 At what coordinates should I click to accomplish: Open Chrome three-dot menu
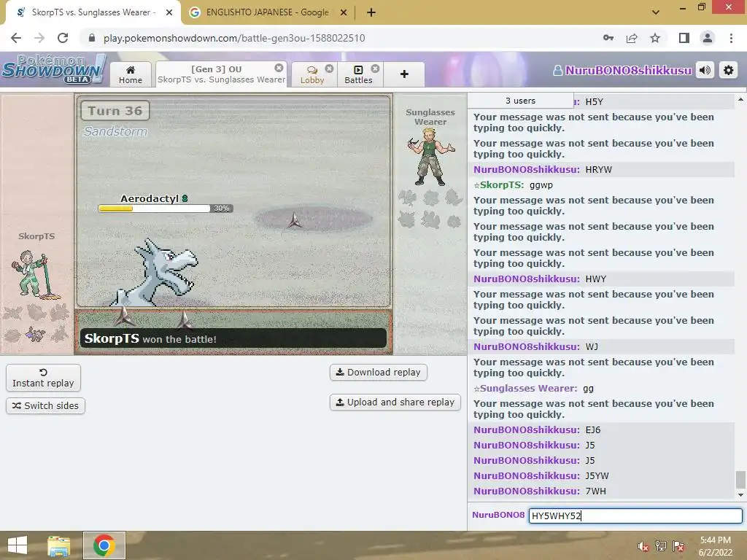pyautogui.click(x=731, y=38)
